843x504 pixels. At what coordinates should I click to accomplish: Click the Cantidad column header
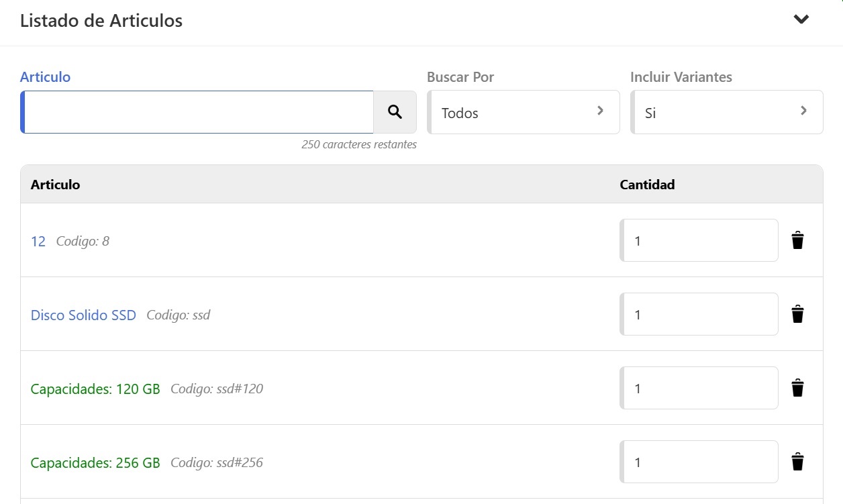click(x=647, y=185)
